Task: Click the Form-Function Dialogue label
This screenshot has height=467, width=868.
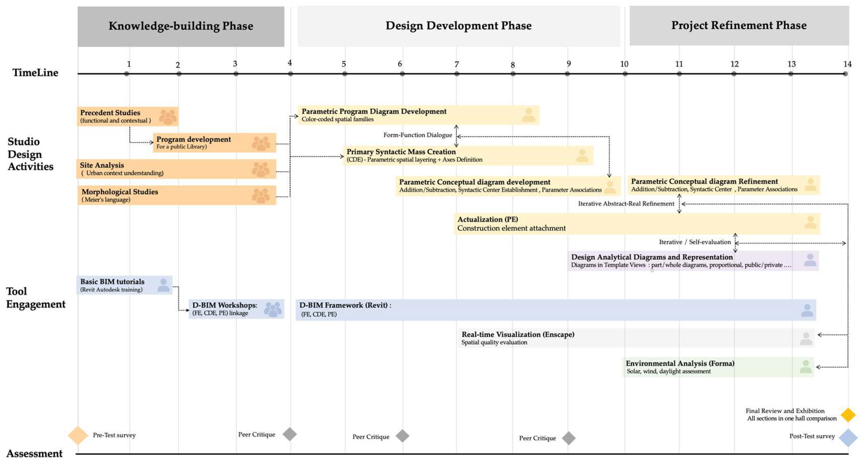Action: point(417,135)
